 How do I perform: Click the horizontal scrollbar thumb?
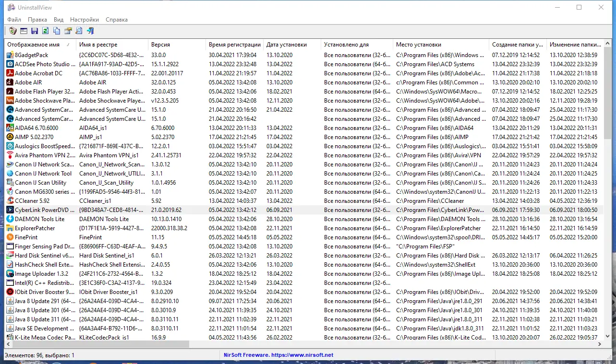tap(101, 344)
